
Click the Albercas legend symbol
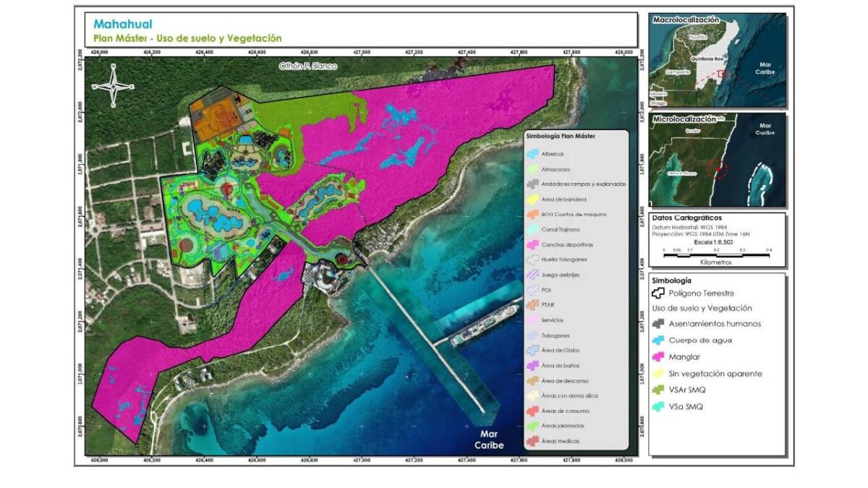pyautogui.click(x=532, y=154)
